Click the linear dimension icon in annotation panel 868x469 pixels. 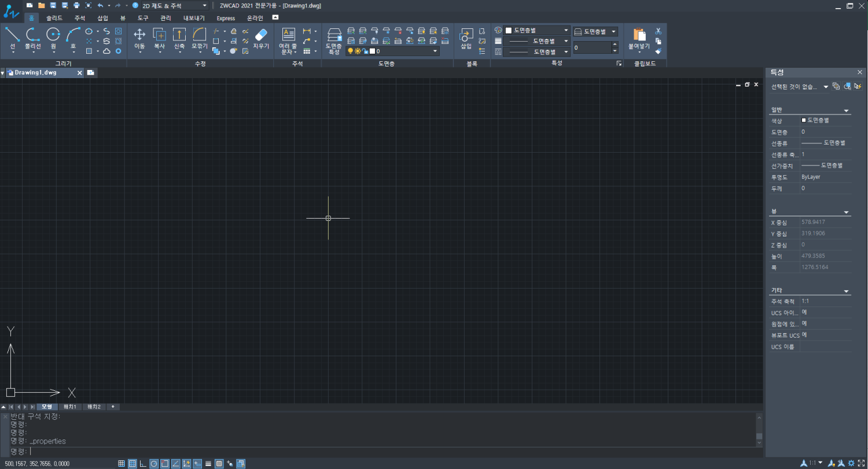click(307, 31)
